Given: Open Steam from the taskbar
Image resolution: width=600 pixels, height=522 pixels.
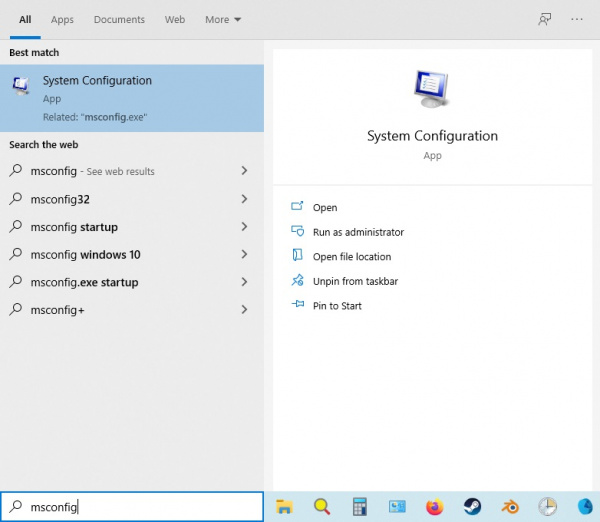Looking at the screenshot, I should (471, 507).
